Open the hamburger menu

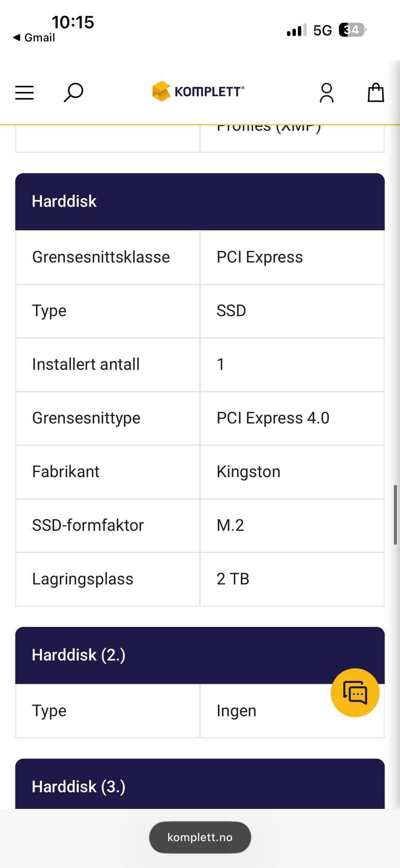pos(24,93)
